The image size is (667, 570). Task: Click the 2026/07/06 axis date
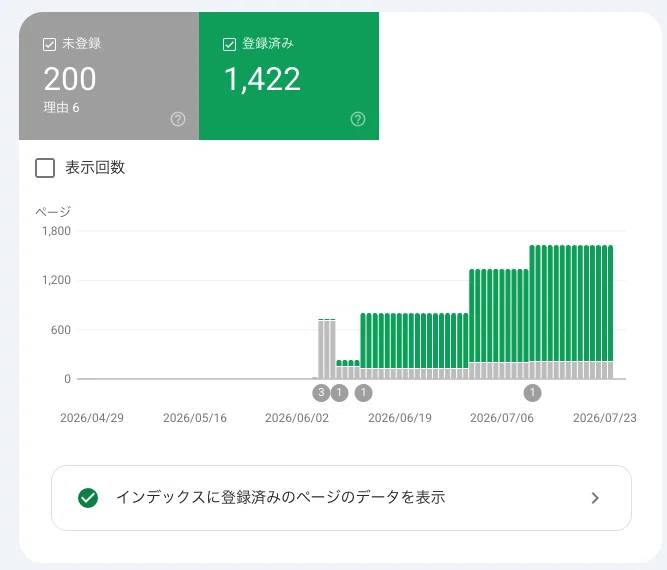(502, 418)
